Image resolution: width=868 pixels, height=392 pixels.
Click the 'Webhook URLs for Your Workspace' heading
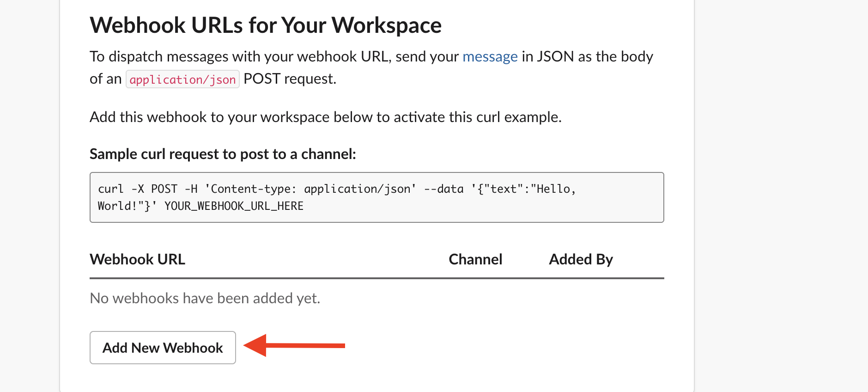pyautogui.click(x=266, y=25)
